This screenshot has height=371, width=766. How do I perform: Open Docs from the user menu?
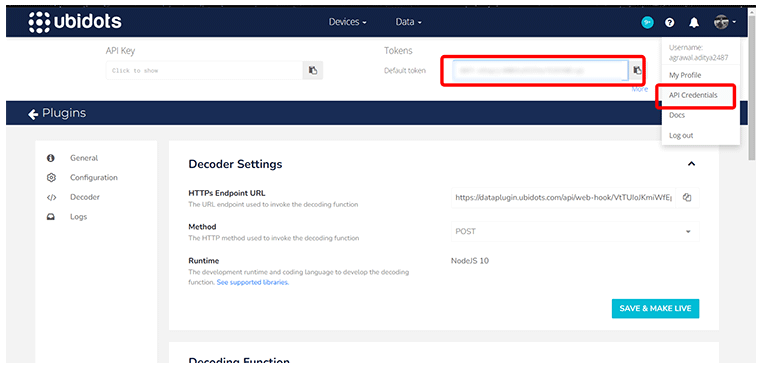[x=677, y=115]
